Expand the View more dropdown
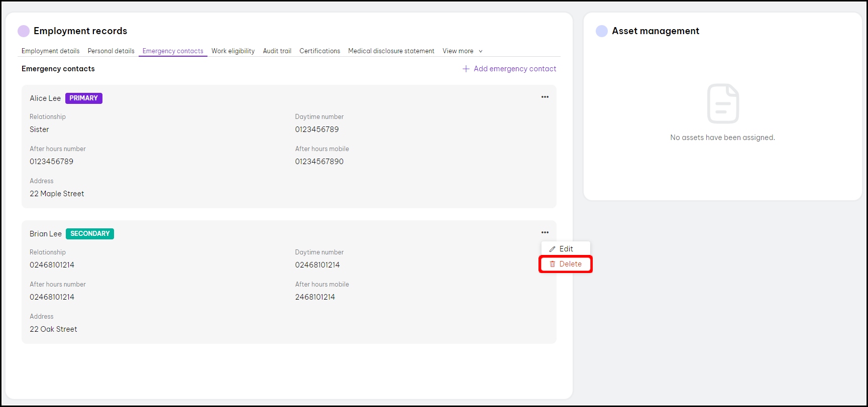Screen dimensions: 868x407 (x=462, y=51)
